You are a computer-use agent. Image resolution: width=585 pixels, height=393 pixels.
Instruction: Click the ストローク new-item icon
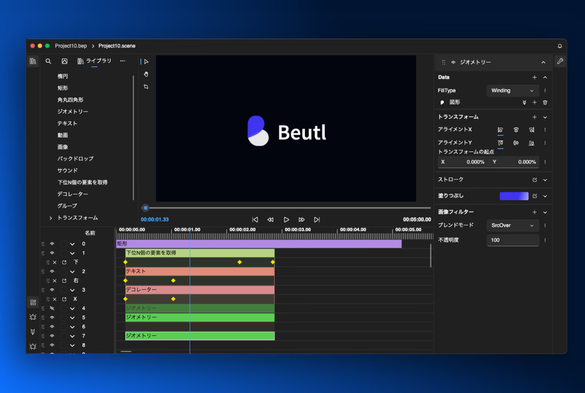pyautogui.click(x=535, y=180)
